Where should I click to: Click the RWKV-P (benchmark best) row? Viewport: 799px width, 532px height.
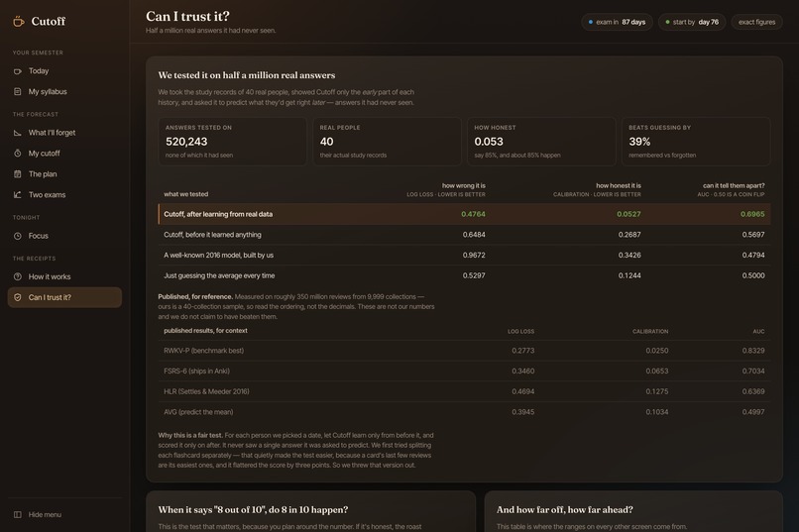pos(464,351)
